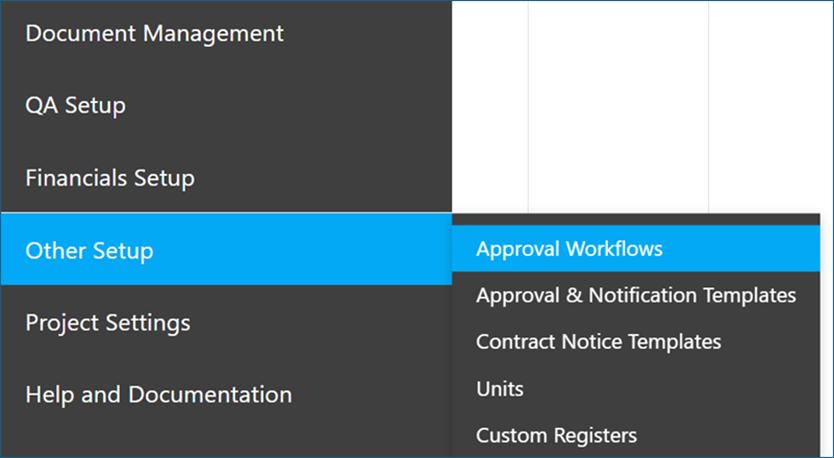The width and height of the screenshot is (834, 458).
Task: Open the Units submenu entry
Action: (x=500, y=388)
